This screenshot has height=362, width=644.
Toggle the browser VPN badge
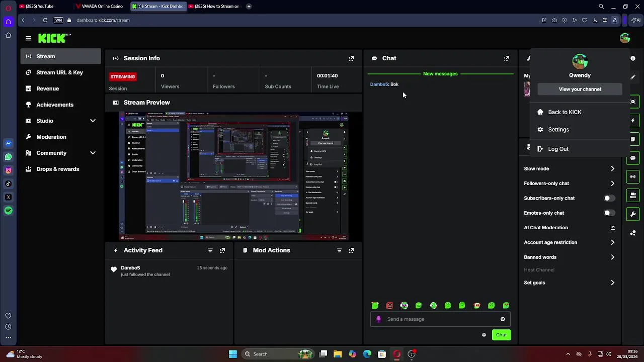pyautogui.click(x=58, y=20)
